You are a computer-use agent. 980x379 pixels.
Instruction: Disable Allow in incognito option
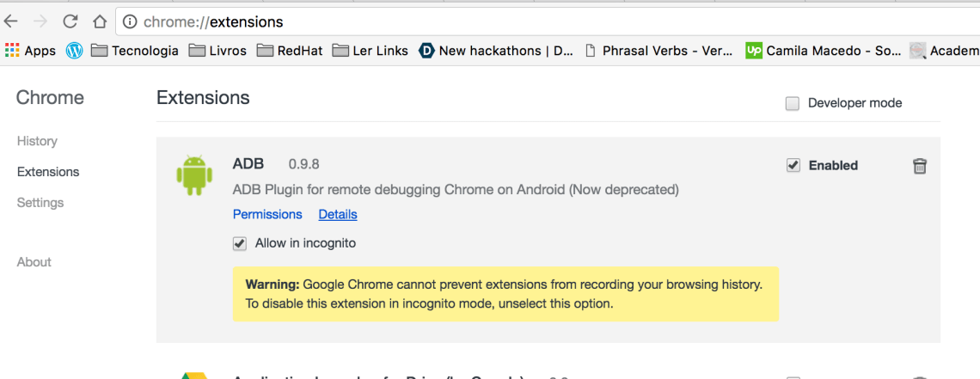tap(240, 243)
